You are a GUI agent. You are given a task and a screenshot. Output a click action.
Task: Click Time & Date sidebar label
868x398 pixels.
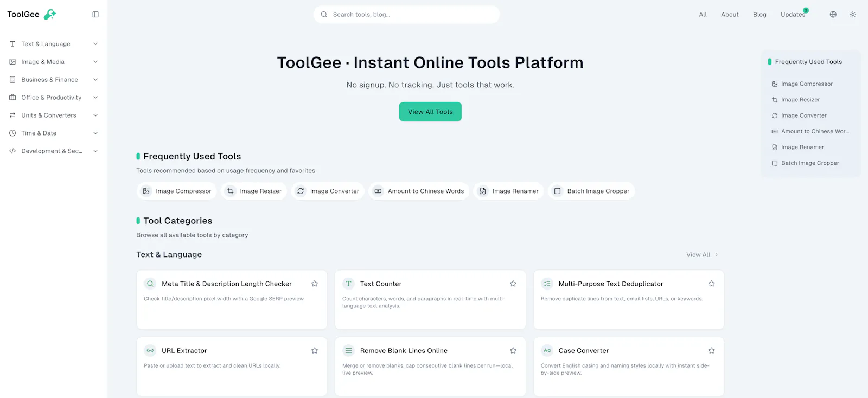[39, 133]
